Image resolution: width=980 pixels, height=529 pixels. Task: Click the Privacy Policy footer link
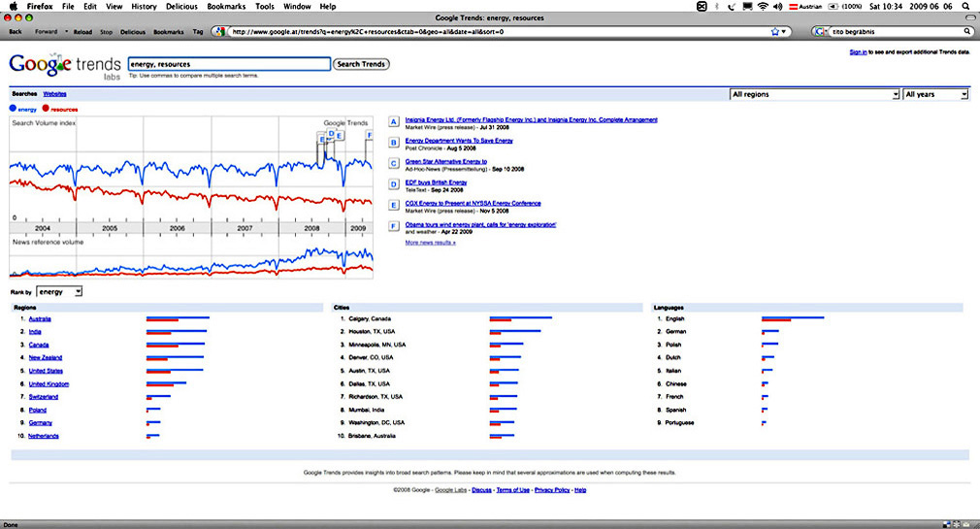552,490
